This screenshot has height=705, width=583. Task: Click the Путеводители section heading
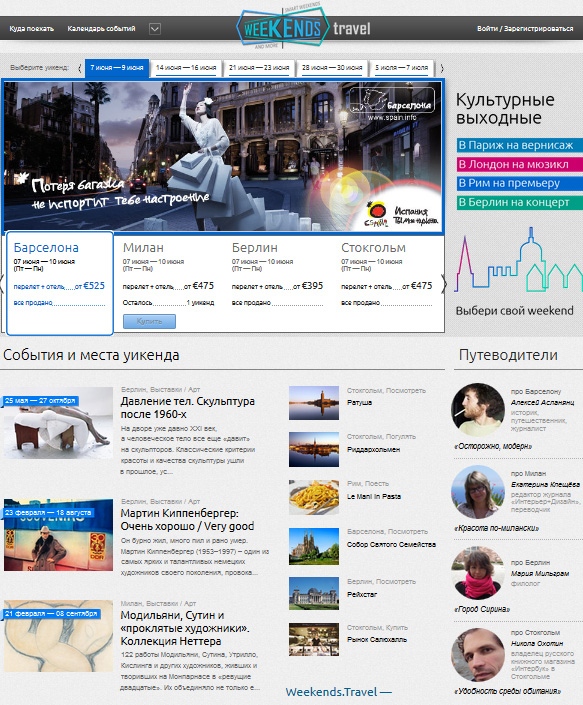(x=508, y=355)
